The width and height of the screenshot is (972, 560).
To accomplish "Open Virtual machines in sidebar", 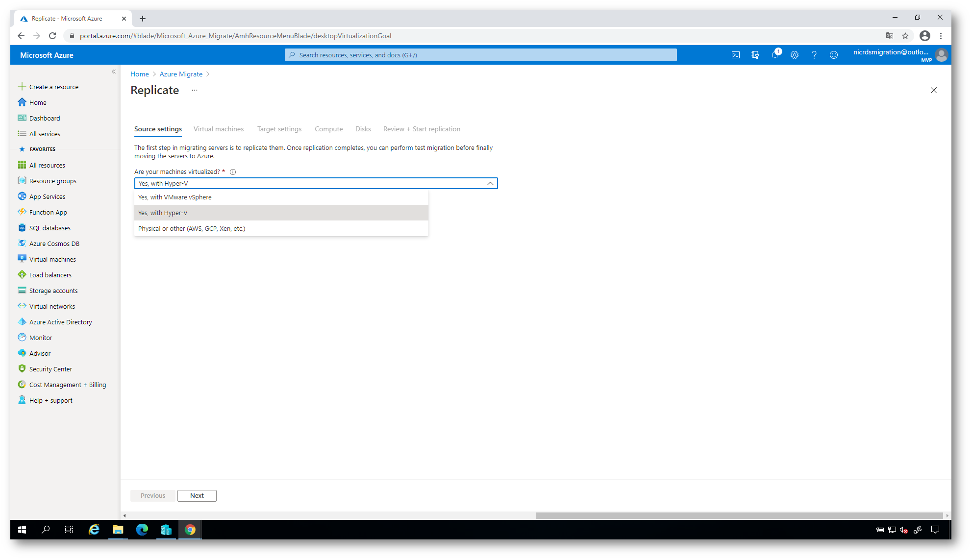I will (47, 259).
